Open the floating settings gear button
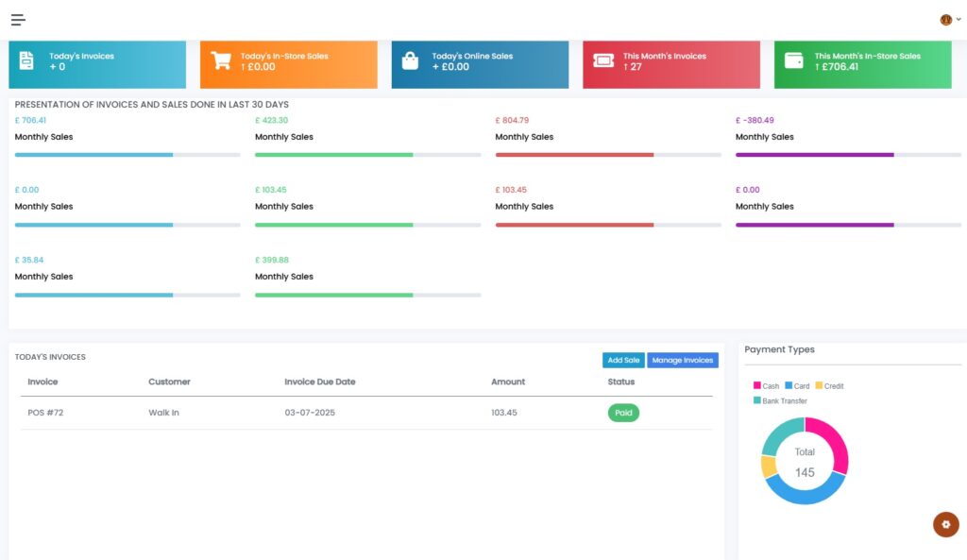This screenshot has width=967, height=560. pos(945,524)
